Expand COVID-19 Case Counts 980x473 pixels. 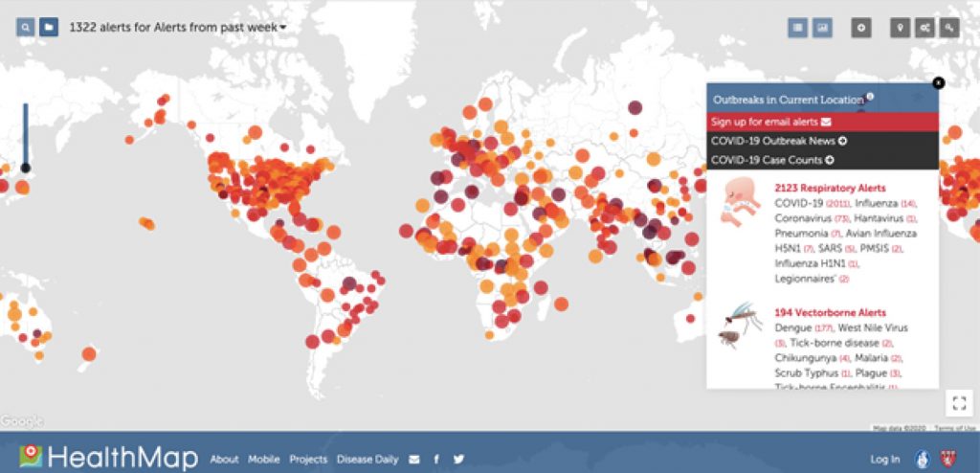pyautogui.click(x=772, y=160)
